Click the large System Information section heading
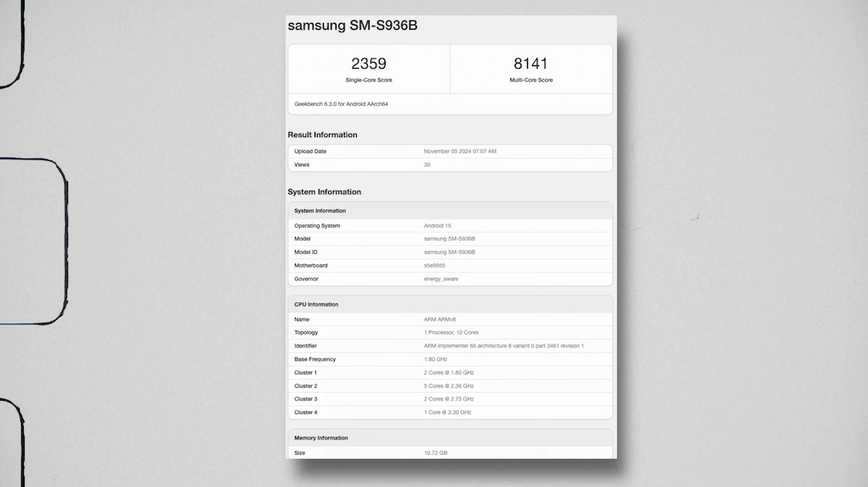Viewport: 868px width, 487px height. (x=324, y=192)
